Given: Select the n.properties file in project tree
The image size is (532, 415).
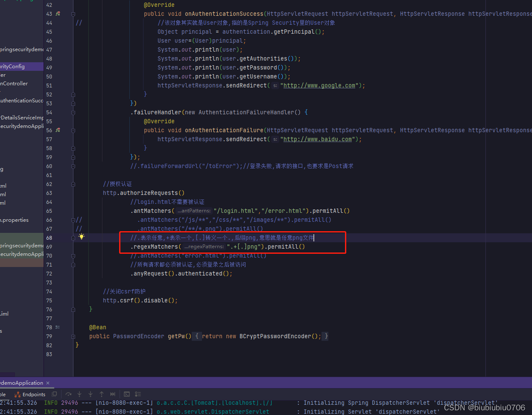Looking at the screenshot, I should (15, 220).
